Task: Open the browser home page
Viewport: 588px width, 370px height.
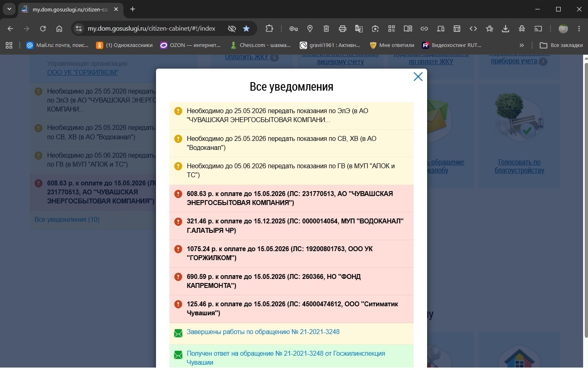Action: coord(59,29)
